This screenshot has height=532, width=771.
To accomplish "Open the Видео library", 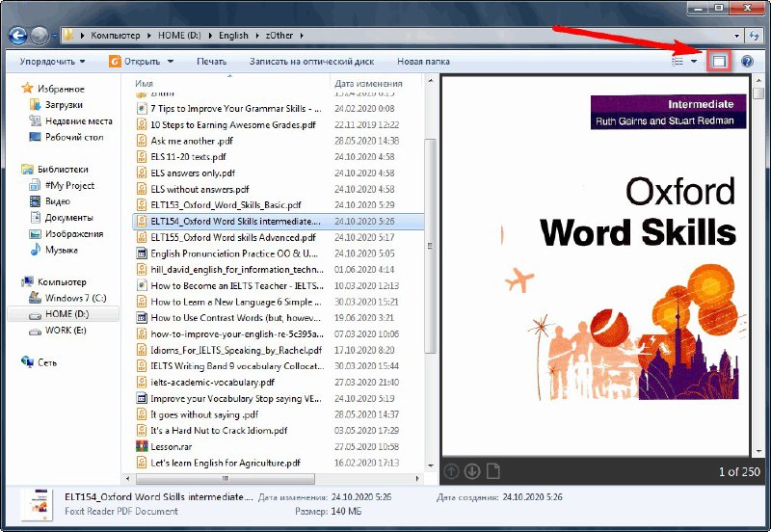I will (x=50, y=201).
